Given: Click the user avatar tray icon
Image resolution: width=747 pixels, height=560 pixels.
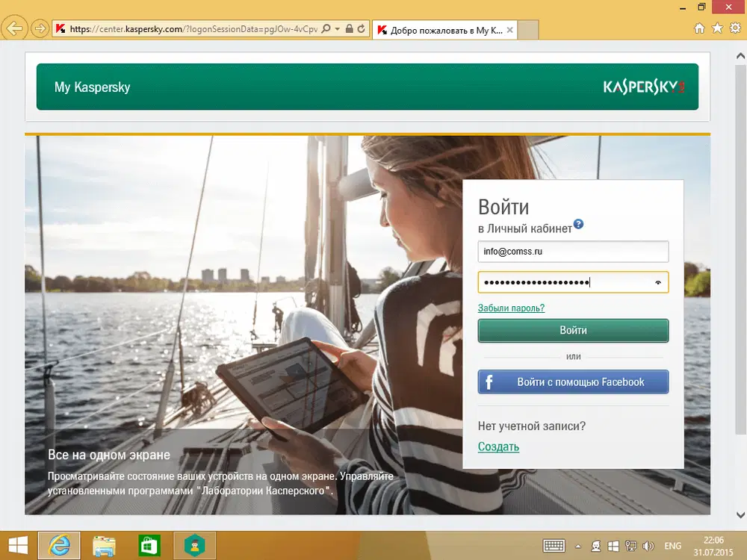Looking at the screenshot, I should click(x=596, y=547).
